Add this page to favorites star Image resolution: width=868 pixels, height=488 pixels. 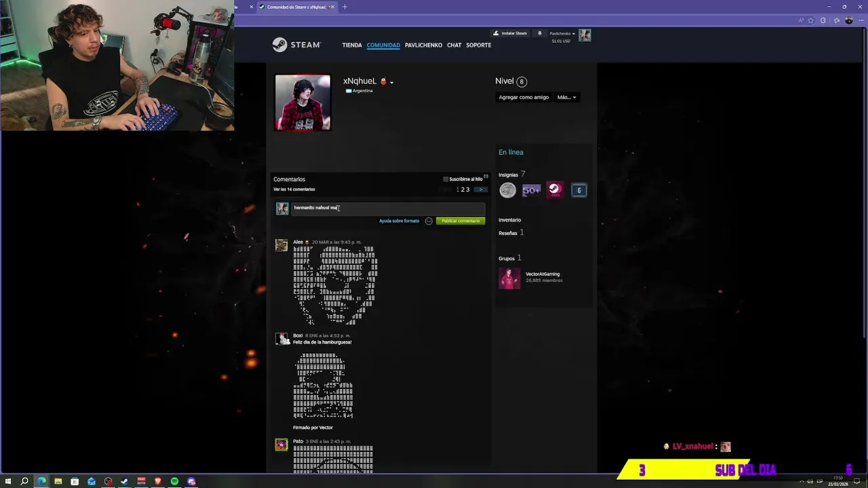pos(810,20)
